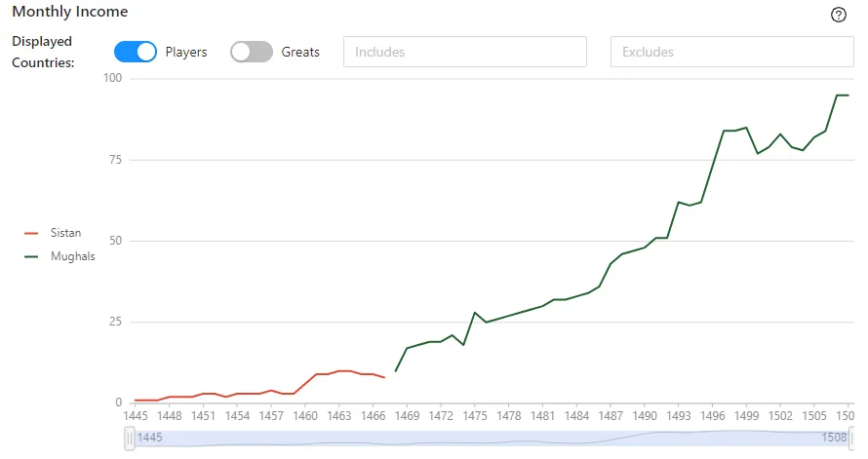Click the Mughals line peak near 1475
This screenshot has width=868, height=459.
click(x=474, y=313)
